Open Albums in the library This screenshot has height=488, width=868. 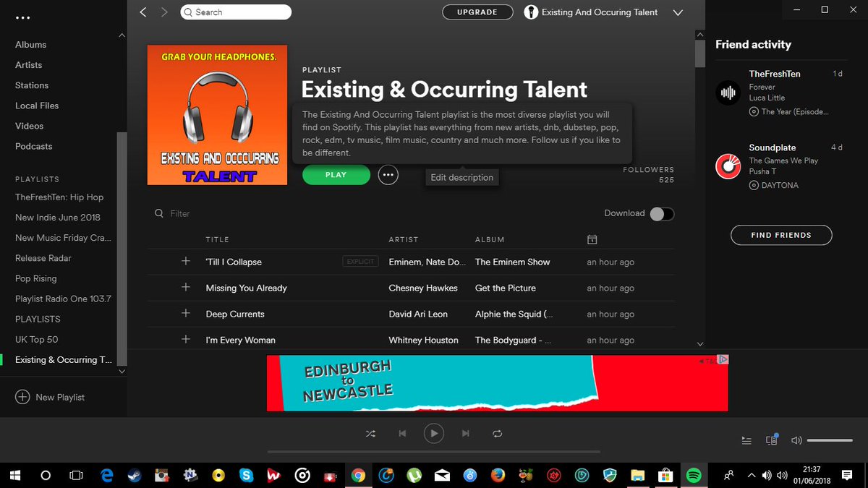click(30, 45)
